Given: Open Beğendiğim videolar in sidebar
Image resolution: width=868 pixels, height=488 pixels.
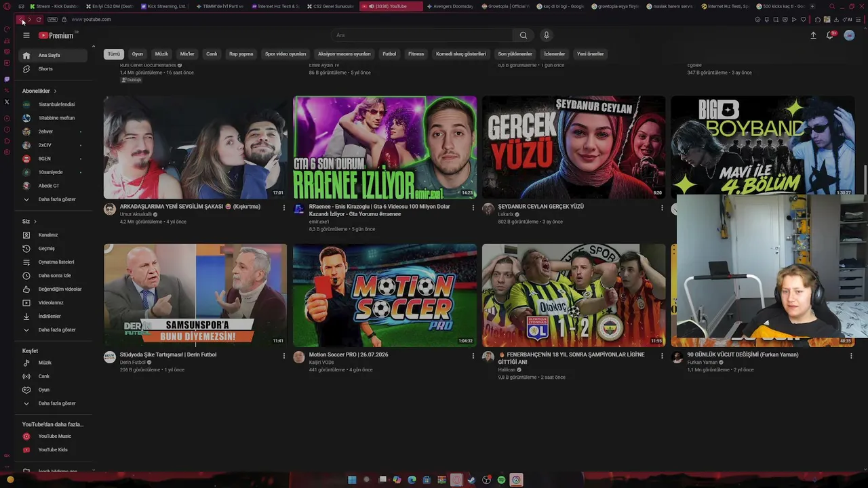Looking at the screenshot, I should click(x=54, y=289).
